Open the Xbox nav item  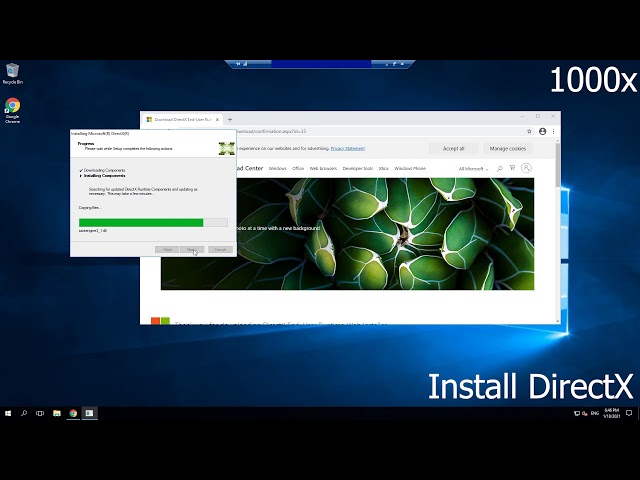click(x=384, y=168)
